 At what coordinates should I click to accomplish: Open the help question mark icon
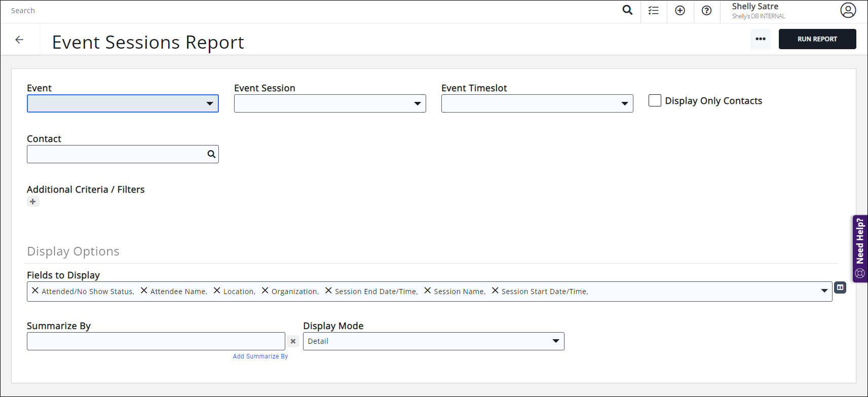[x=706, y=11]
